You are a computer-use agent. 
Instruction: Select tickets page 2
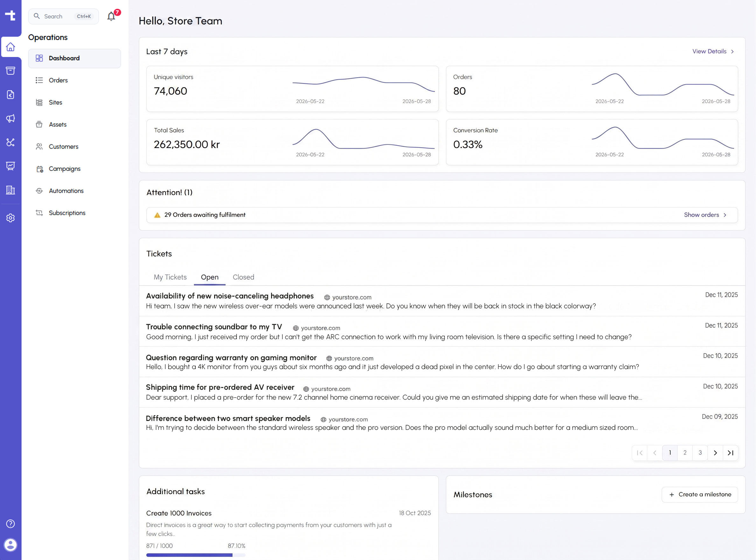(685, 453)
